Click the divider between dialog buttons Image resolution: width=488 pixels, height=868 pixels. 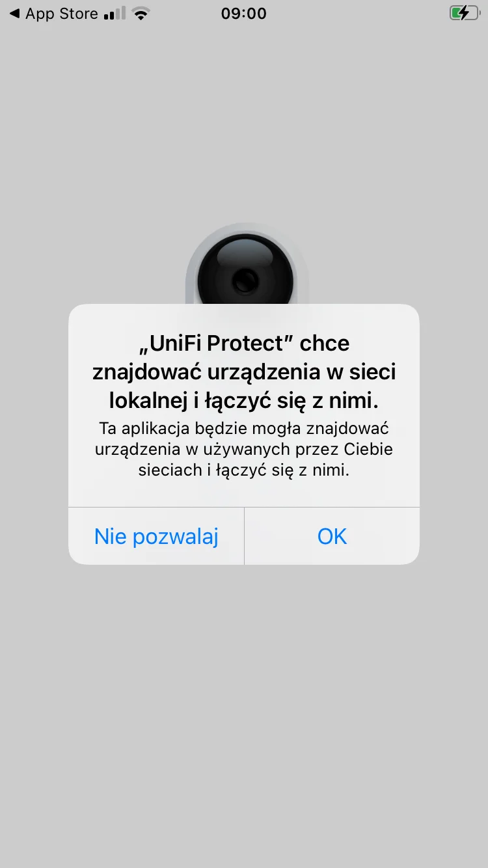pyautogui.click(x=244, y=536)
